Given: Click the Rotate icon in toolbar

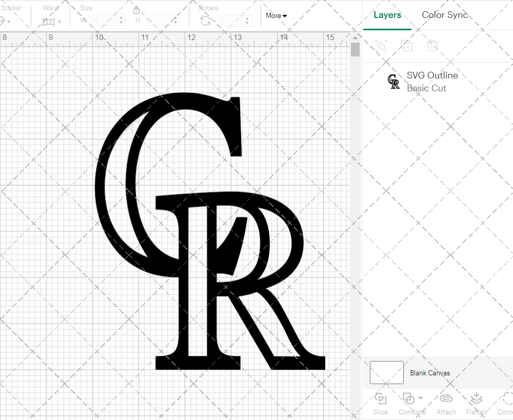Looking at the screenshot, I should coord(205,21).
